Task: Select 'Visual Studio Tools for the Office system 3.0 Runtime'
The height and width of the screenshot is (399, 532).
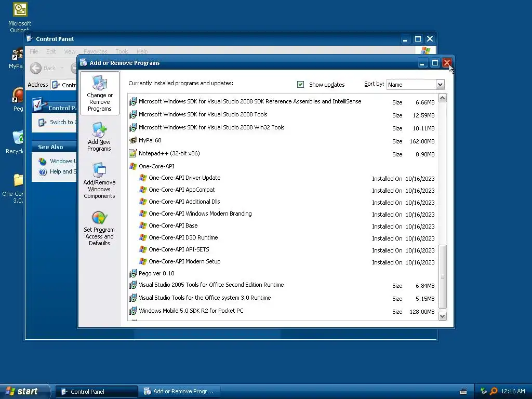Action: click(205, 298)
